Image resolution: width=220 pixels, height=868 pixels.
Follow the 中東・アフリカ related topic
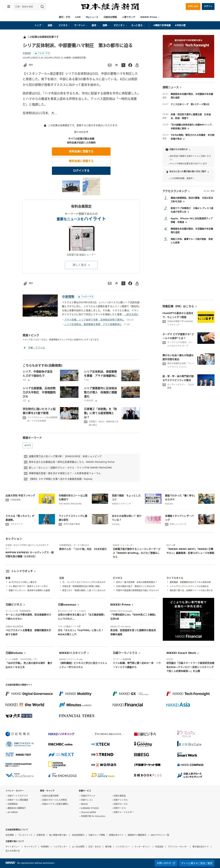click(x=25, y=348)
